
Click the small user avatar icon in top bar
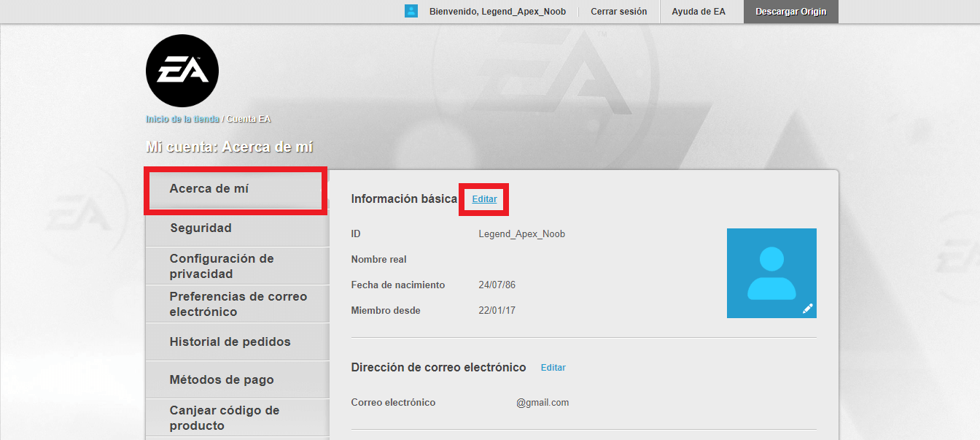pos(411,11)
